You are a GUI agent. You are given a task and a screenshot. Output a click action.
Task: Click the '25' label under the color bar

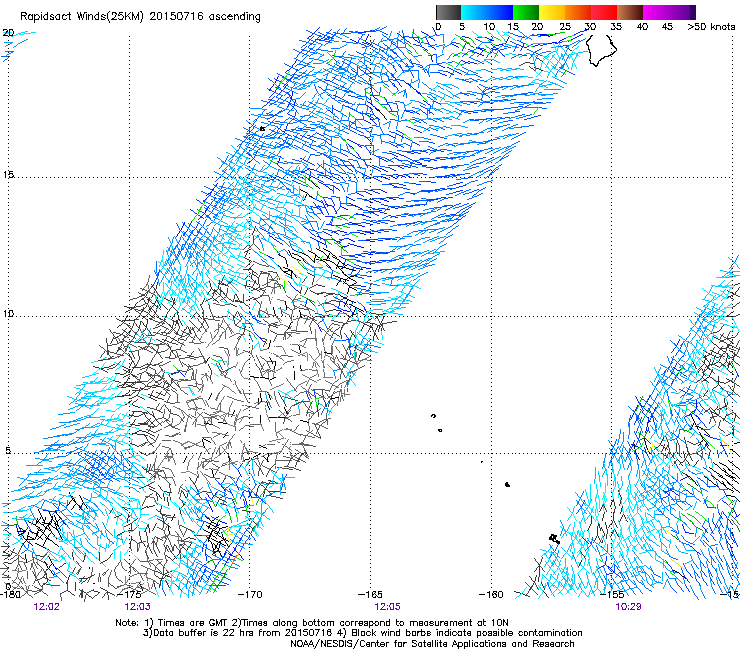click(565, 27)
